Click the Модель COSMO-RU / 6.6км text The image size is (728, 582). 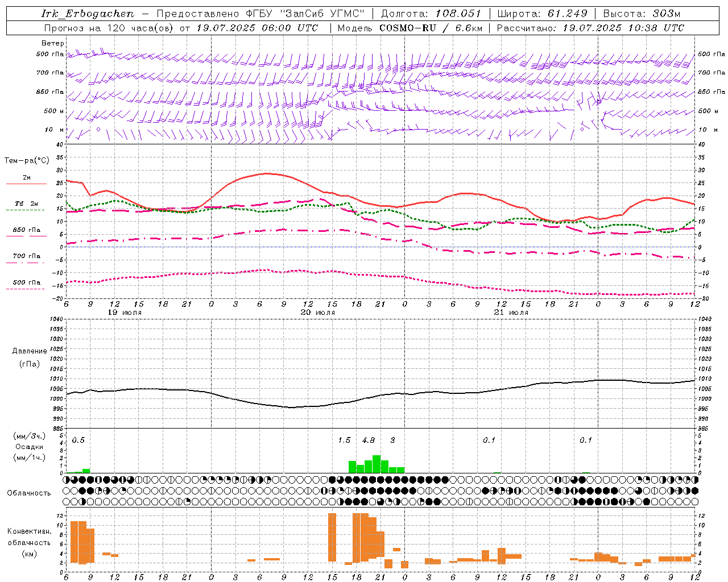point(409,28)
